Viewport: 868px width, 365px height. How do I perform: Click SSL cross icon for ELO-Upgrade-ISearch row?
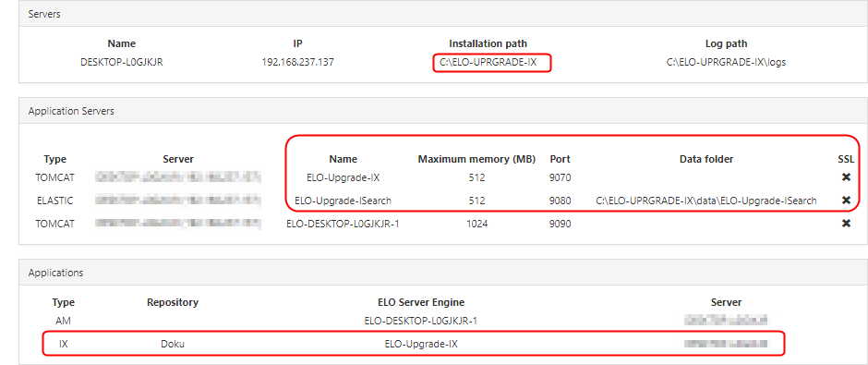[846, 201]
